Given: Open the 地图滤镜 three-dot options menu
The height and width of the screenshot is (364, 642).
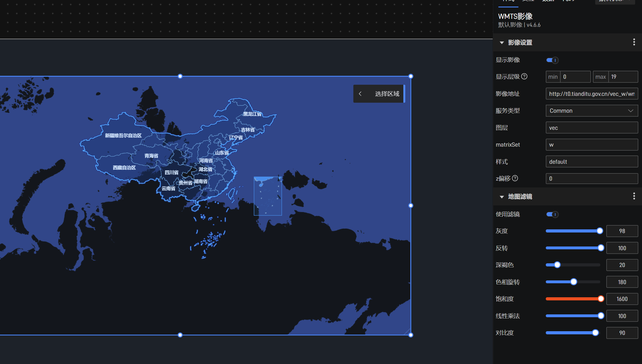Looking at the screenshot, I should (634, 196).
